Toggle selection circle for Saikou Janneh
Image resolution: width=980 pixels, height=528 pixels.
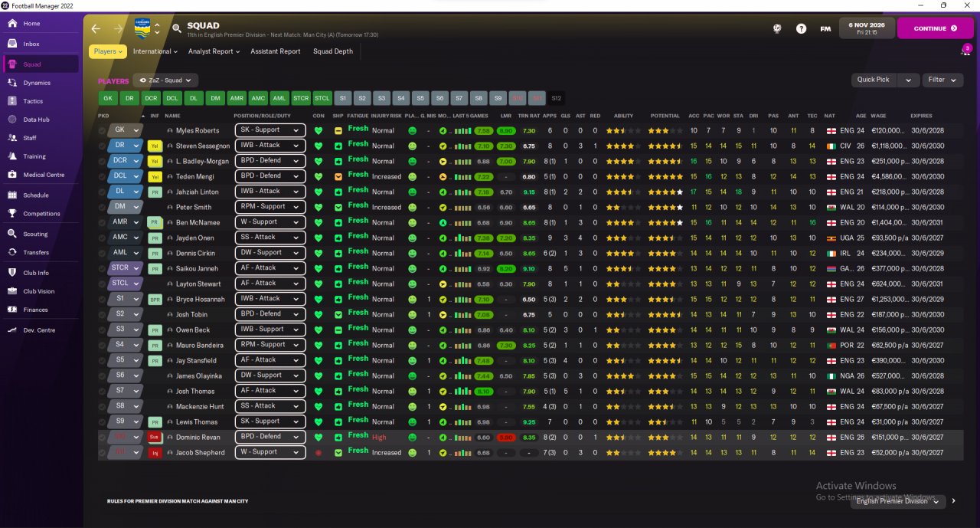pyautogui.click(x=103, y=268)
